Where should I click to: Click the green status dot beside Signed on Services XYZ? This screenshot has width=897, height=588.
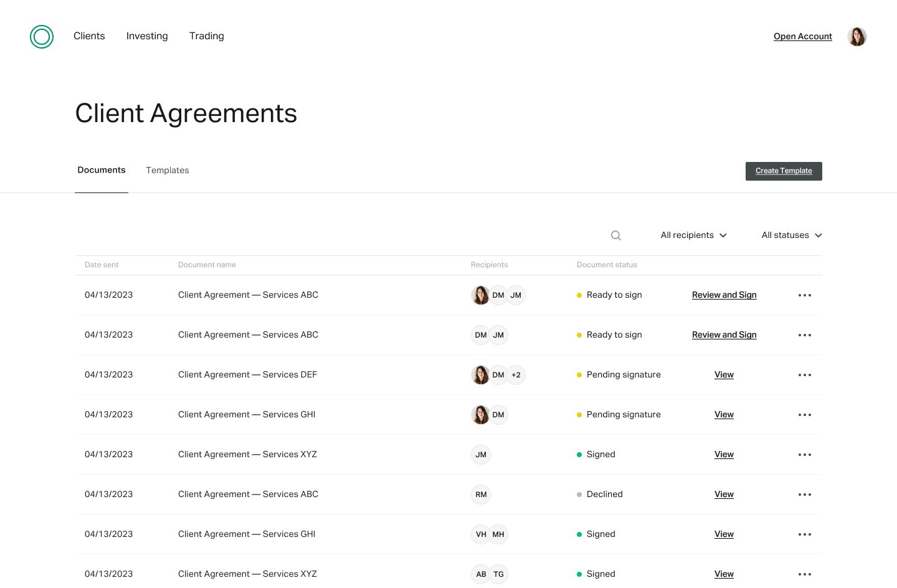tap(579, 454)
